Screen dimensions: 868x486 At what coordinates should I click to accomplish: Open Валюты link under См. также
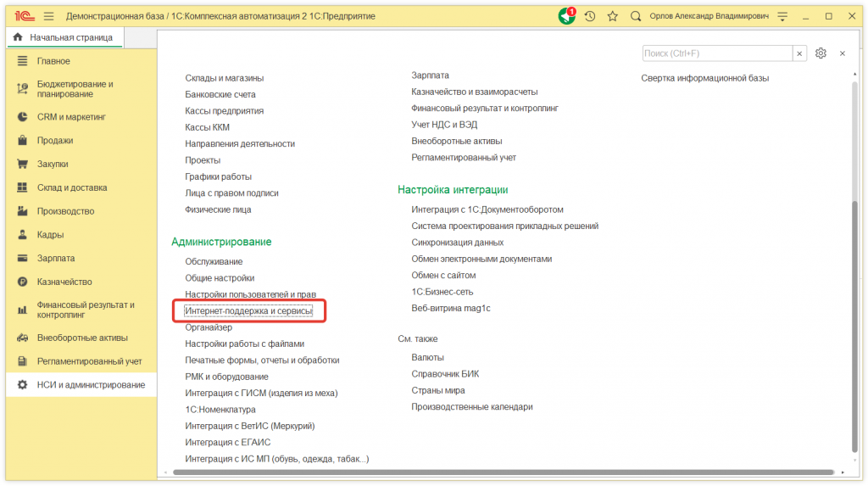click(427, 357)
